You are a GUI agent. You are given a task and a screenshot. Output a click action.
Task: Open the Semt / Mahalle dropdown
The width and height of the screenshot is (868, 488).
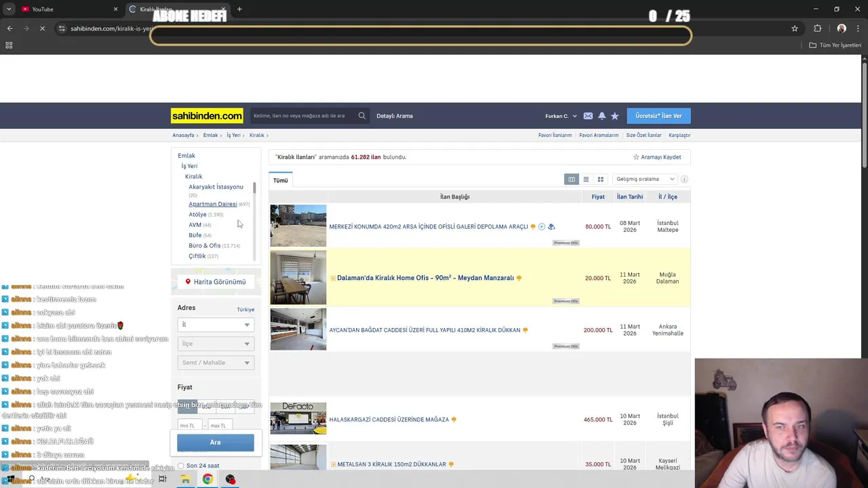point(216,363)
